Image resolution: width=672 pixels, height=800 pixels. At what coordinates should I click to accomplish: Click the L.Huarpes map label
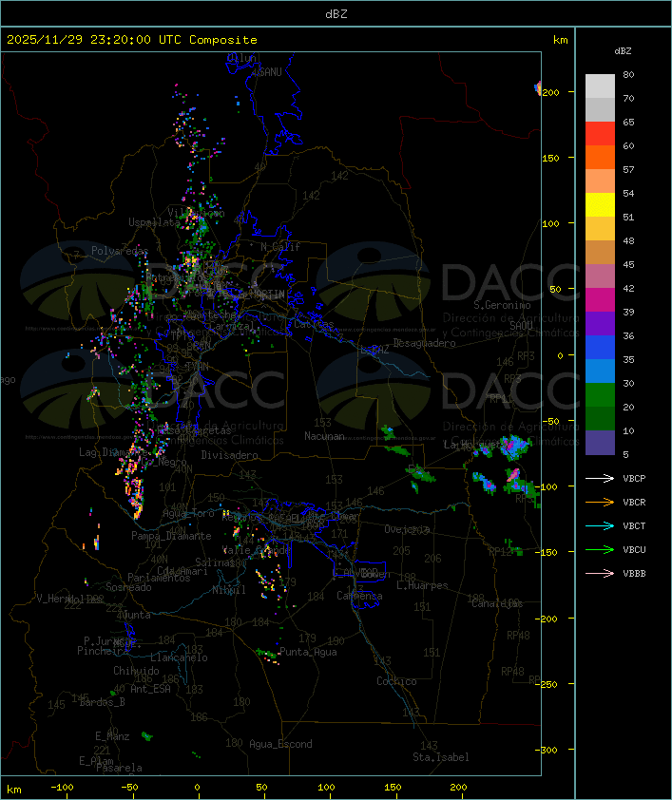click(422, 585)
